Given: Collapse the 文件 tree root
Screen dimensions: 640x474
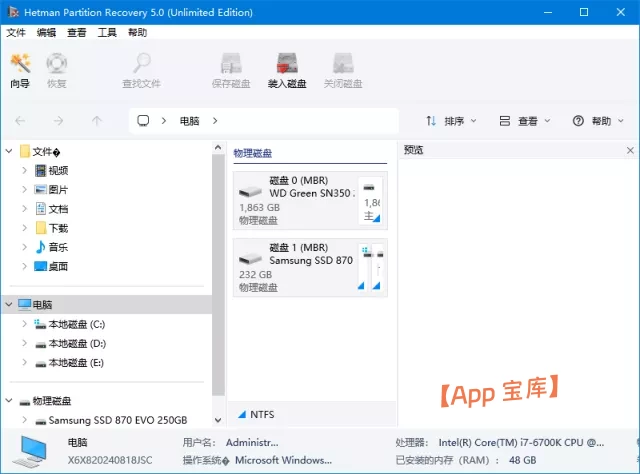Looking at the screenshot, I should [9, 151].
